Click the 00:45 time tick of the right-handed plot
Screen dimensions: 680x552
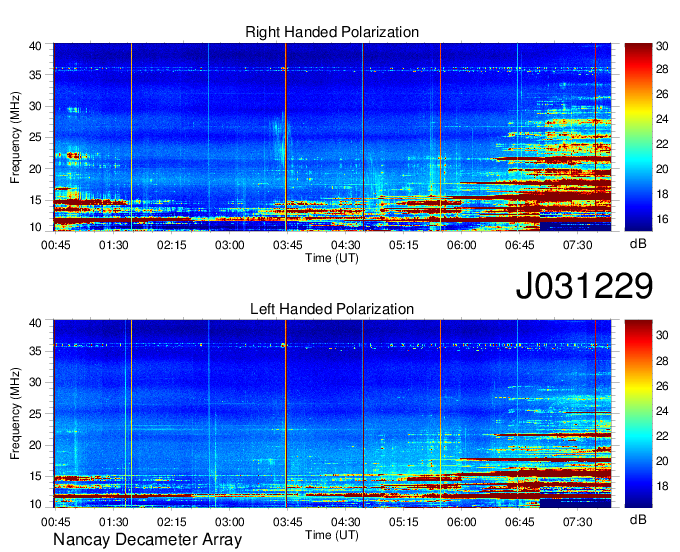[56, 245]
